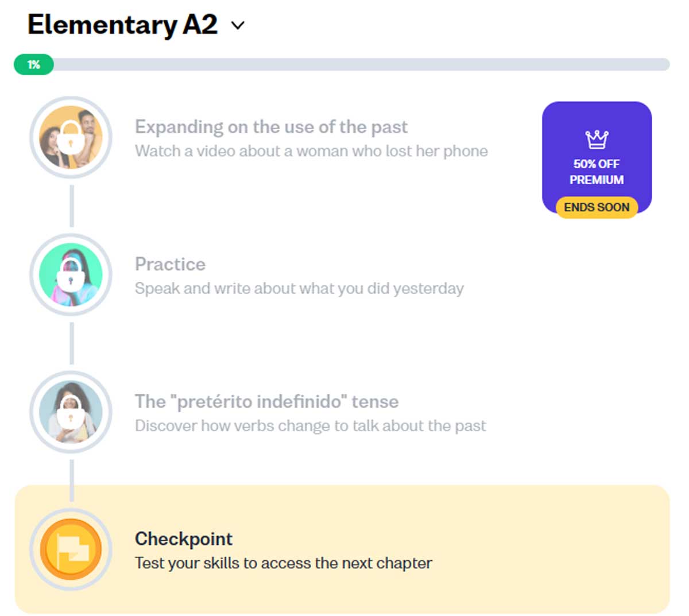Click the ENDS SOON badge

point(597,207)
